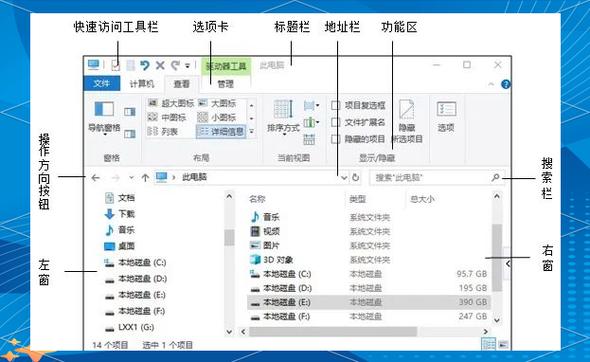
Task: Select 本地磁盘 (D:) in navigation pane
Action: pyautogui.click(x=135, y=278)
